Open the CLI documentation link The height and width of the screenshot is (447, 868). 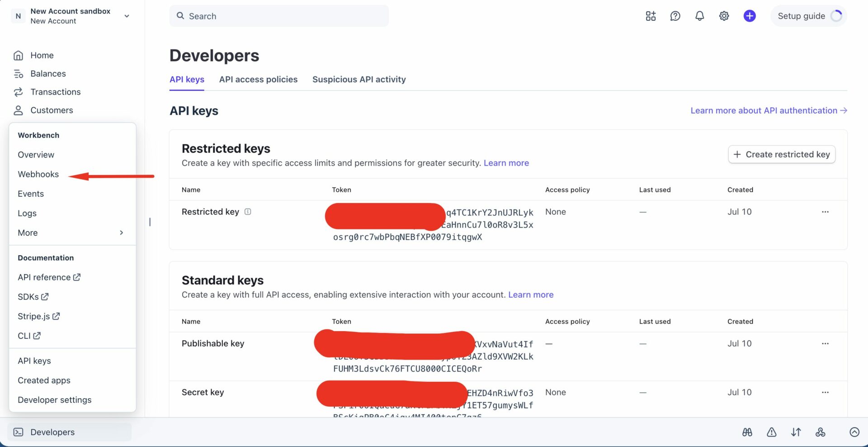click(x=29, y=336)
